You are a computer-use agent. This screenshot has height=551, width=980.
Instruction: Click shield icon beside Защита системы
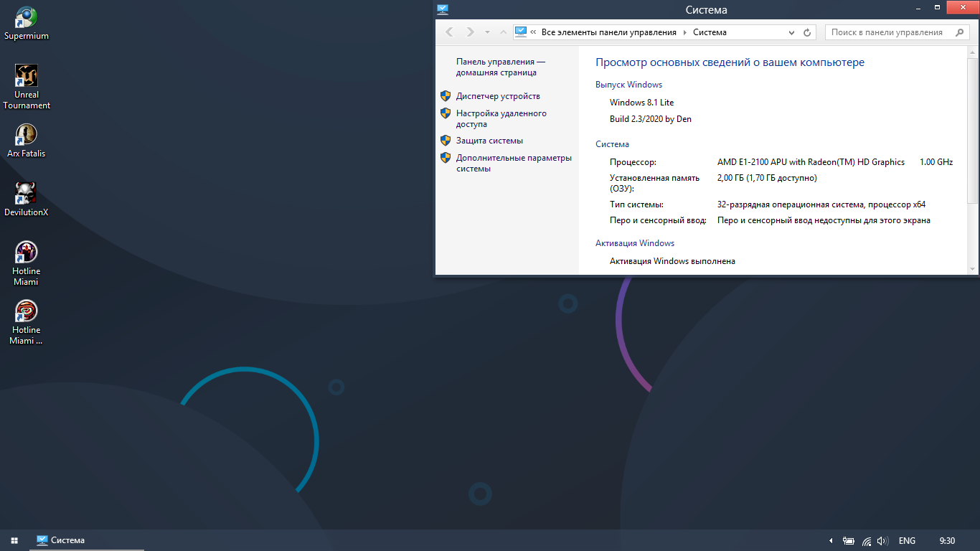[446, 141]
